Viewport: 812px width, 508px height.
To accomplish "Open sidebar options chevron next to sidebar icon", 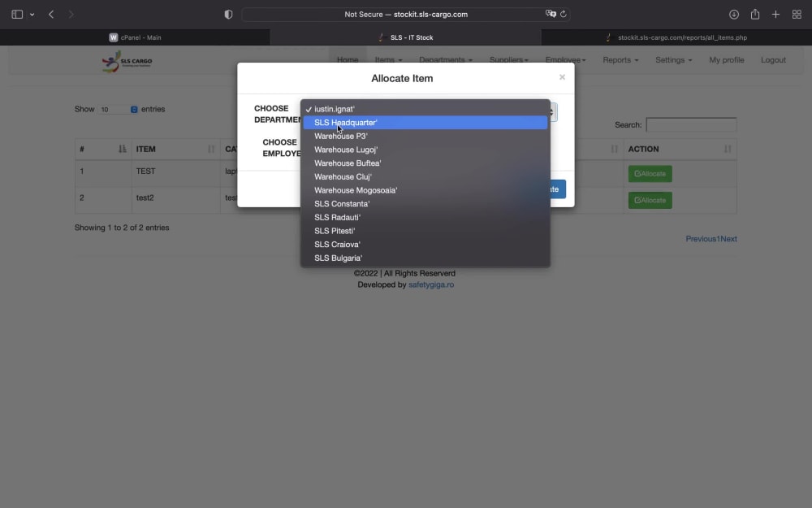I will [32, 15].
